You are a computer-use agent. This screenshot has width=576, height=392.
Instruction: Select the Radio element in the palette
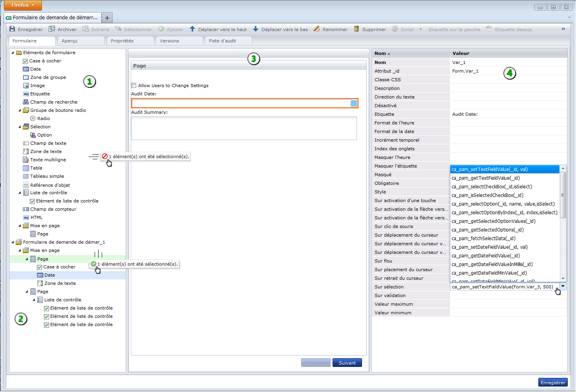(33, 119)
